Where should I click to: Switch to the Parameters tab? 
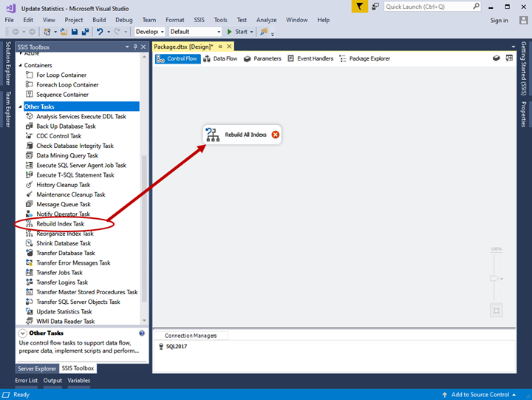262,58
